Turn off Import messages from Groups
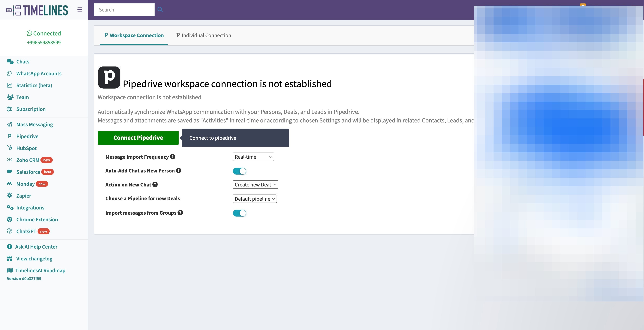Viewport: 644px width, 330px height. point(239,213)
